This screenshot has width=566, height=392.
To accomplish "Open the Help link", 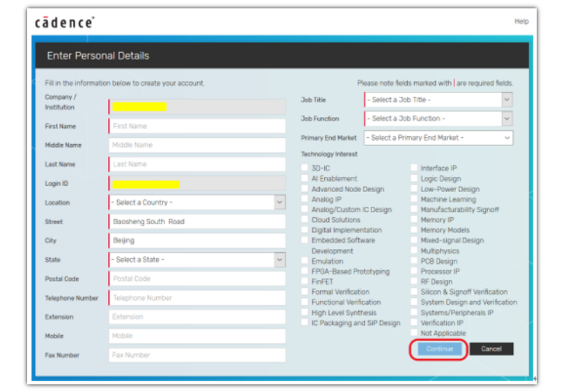I will 521,22.
